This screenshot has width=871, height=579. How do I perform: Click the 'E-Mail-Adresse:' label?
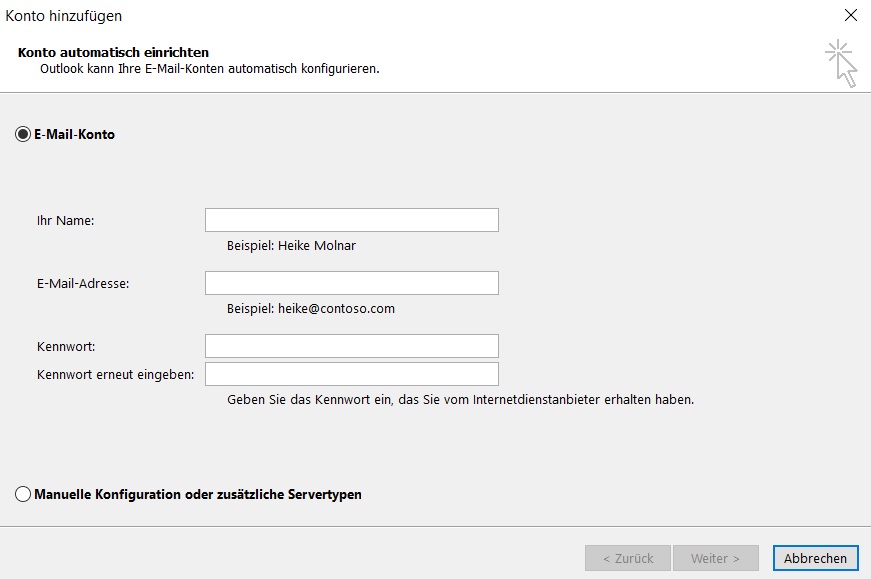click(x=83, y=283)
